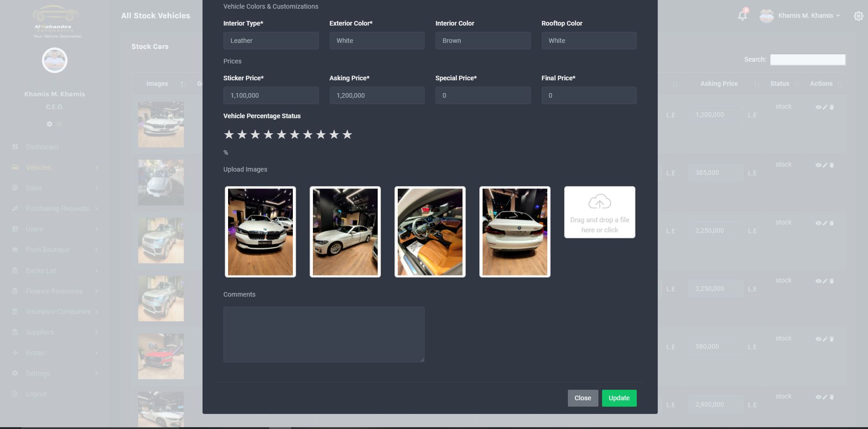The image size is (868, 429).
Task: Select the third rating star
Action: 255,134
